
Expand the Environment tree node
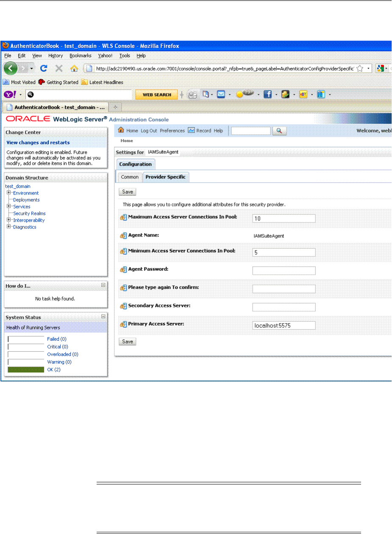click(x=8, y=193)
